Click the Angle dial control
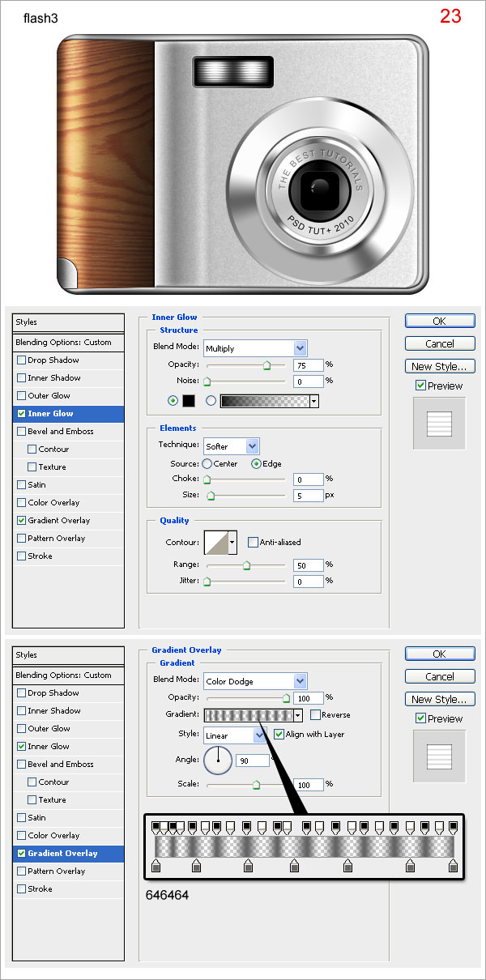Screen dimensions: 486x980 (218, 760)
